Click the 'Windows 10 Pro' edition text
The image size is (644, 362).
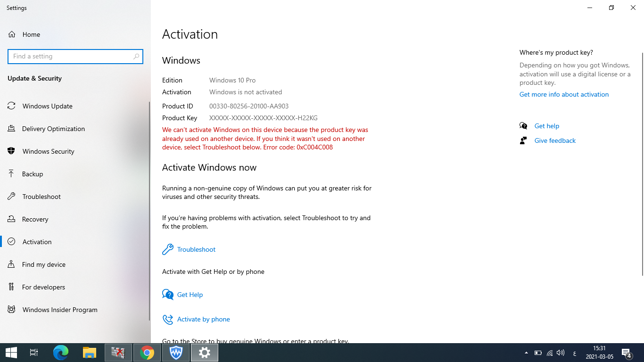coord(232,80)
